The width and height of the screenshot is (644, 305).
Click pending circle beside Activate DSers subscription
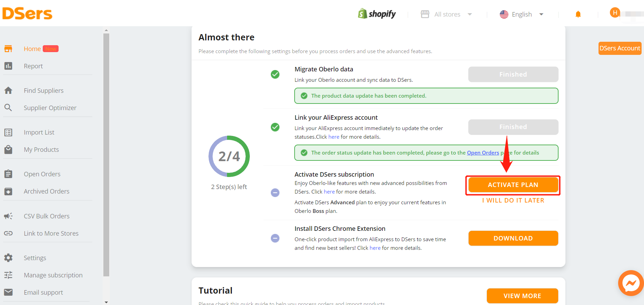point(275,193)
